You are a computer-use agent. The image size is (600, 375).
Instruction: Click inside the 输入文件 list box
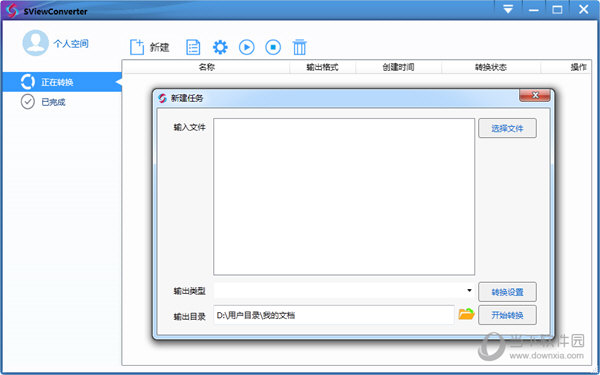point(344,197)
